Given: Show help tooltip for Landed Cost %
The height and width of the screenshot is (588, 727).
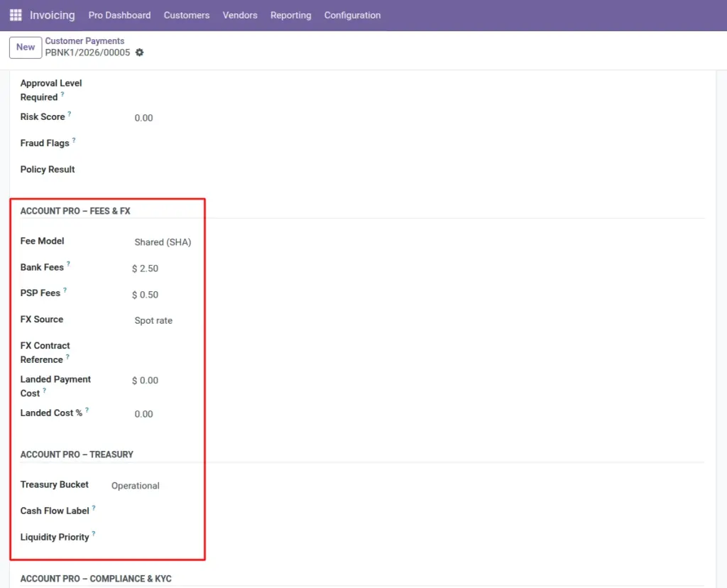Looking at the screenshot, I should coord(87,410).
